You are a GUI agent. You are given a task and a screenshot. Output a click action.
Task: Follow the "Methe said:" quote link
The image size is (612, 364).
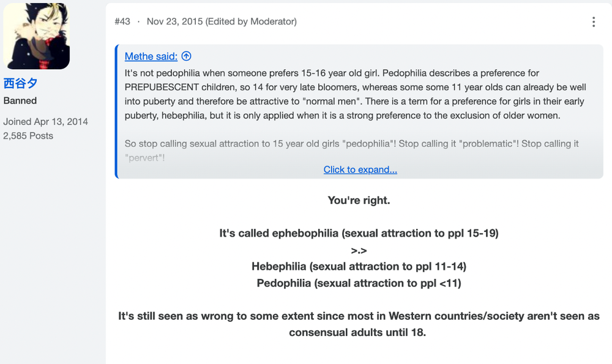pos(151,56)
